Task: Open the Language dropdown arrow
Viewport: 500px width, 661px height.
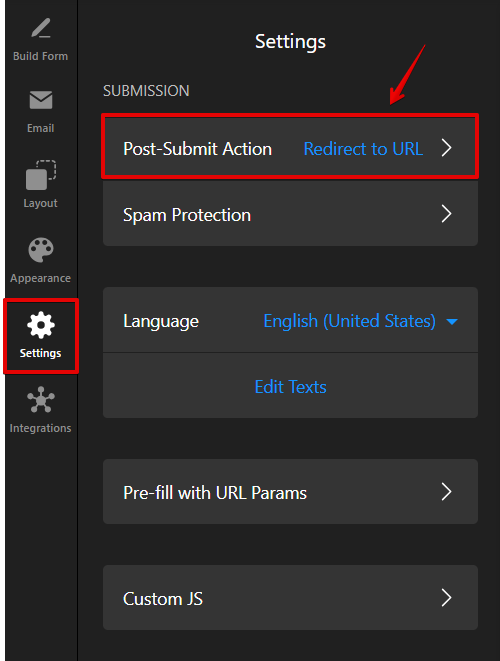Action: coord(452,322)
